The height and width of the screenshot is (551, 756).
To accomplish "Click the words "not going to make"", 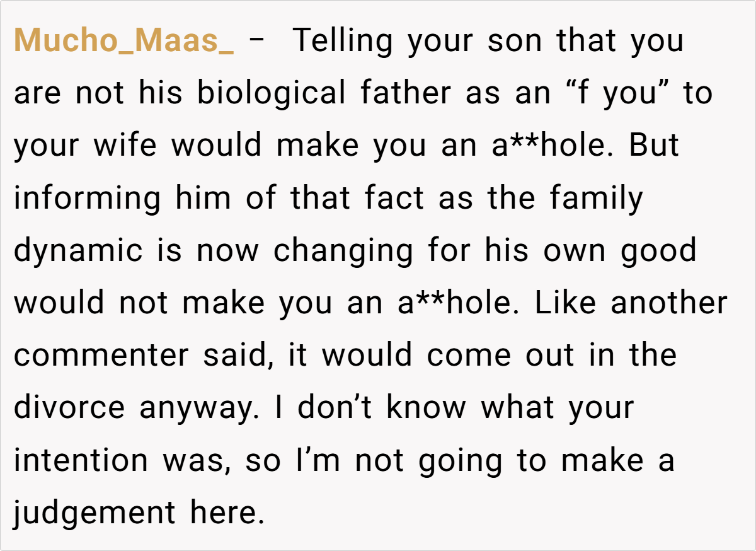I will point(499,460).
